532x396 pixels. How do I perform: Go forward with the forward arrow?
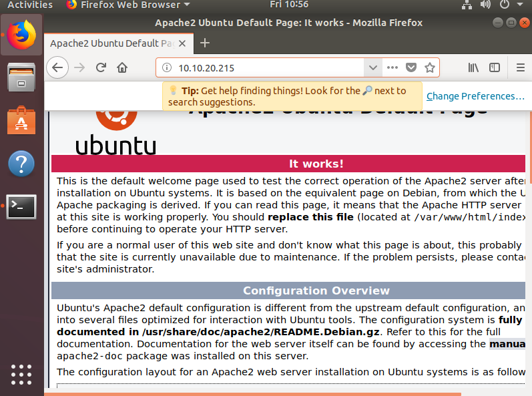tap(79, 67)
